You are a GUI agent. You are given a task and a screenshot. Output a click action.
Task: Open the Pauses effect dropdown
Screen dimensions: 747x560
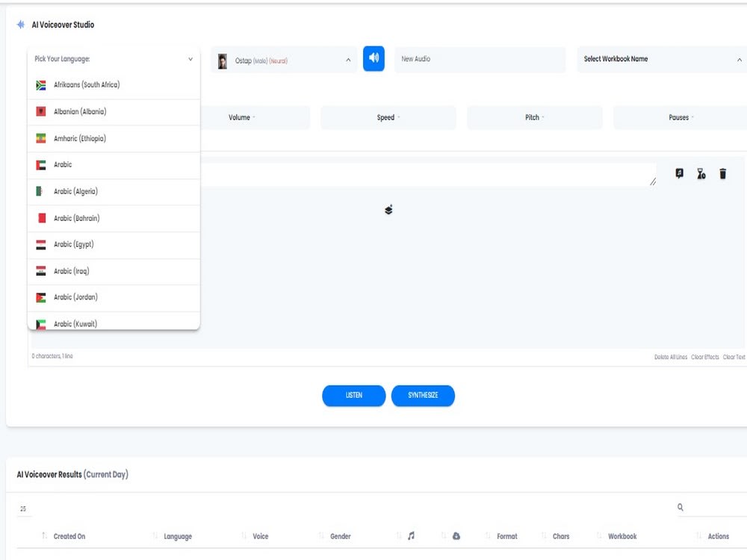click(681, 117)
